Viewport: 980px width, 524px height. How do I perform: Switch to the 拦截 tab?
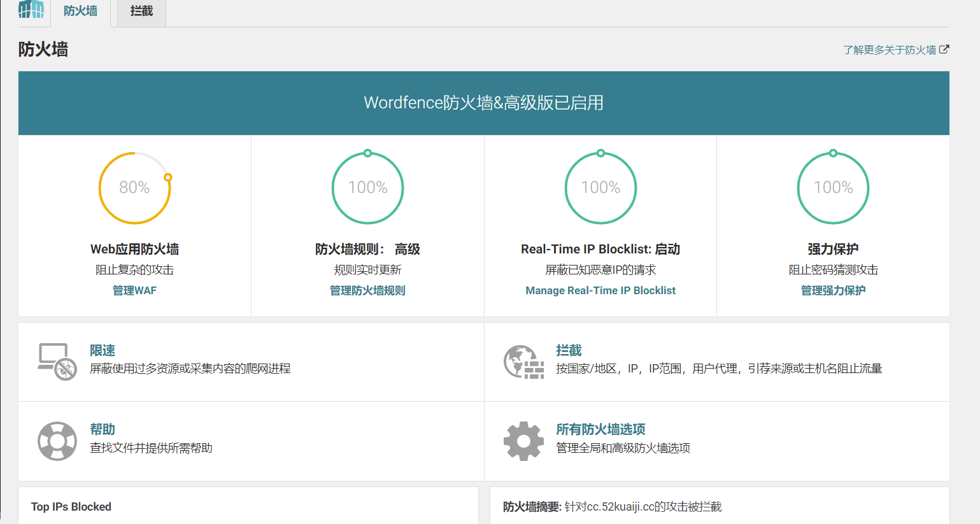141,11
